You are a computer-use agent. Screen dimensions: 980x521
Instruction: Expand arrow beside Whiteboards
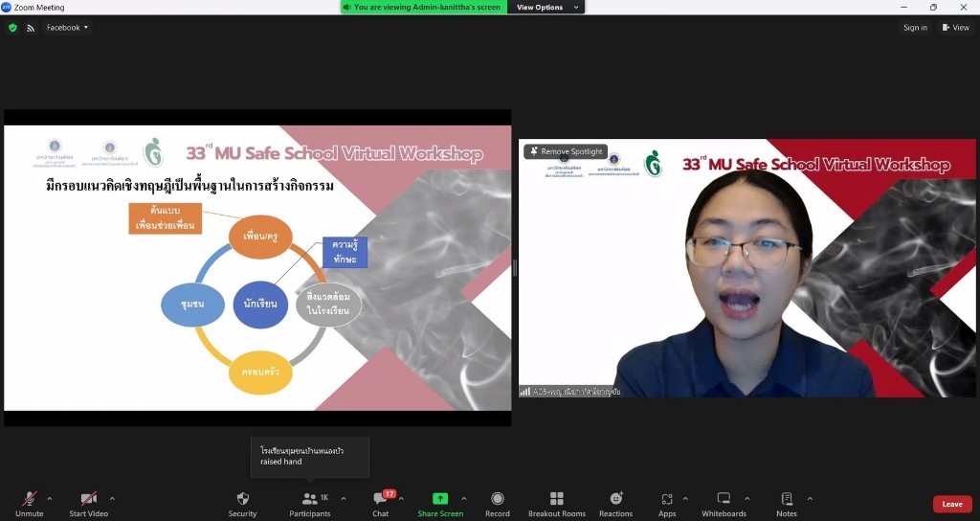tap(747, 498)
